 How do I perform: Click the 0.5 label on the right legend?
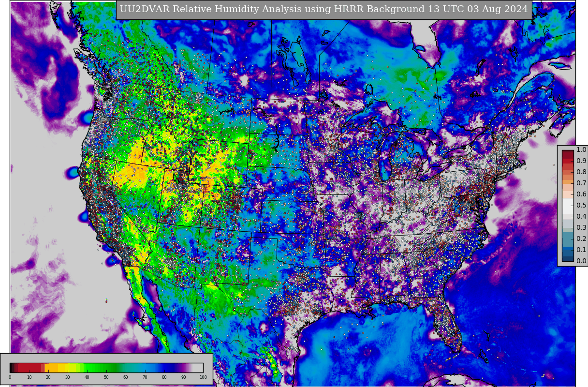(x=581, y=206)
